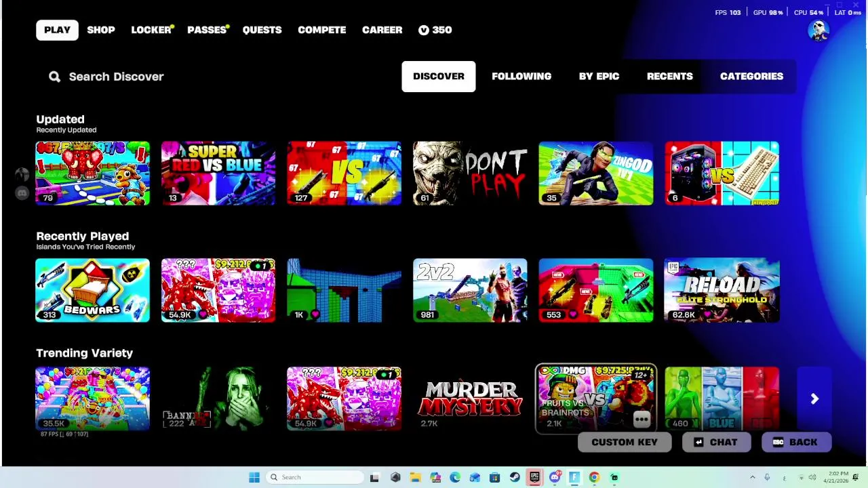This screenshot has height=488, width=868.
Task: Open Microsoft Store from the taskbar
Action: 494,477
